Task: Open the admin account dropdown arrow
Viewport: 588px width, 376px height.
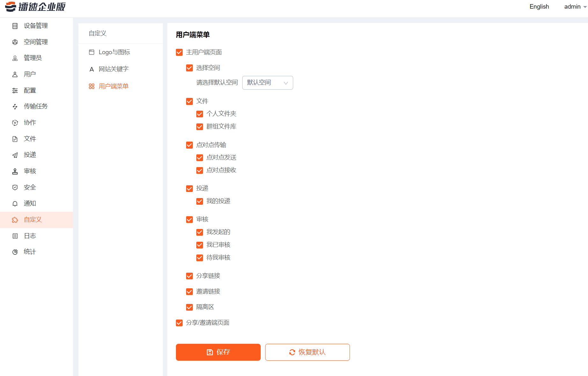Action: click(585, 7)
